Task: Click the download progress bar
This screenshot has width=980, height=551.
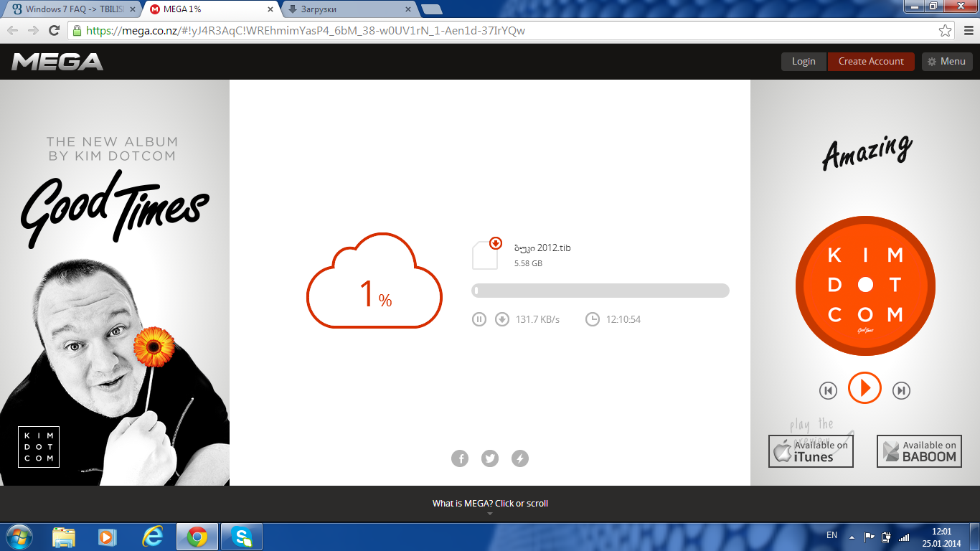Action: [600, 291]
